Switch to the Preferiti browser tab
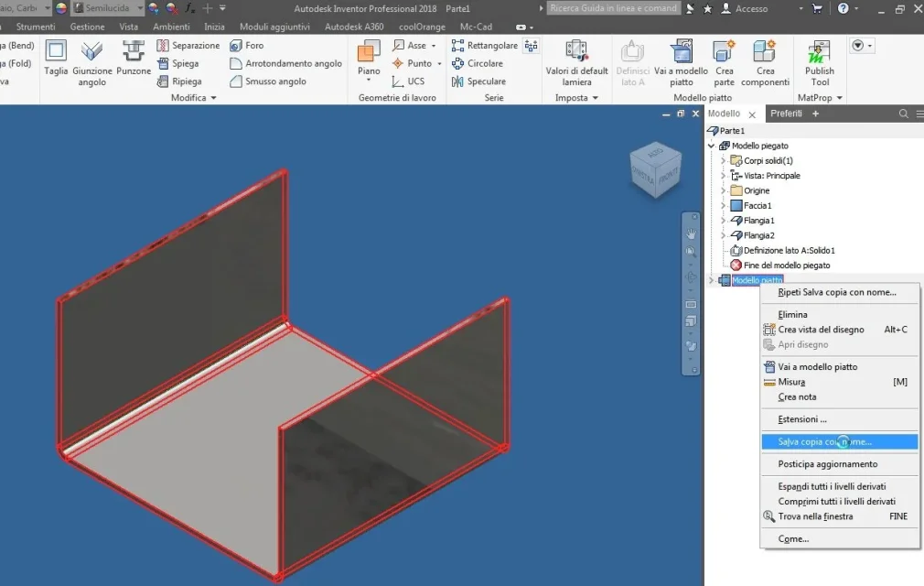 pos(786,114)
